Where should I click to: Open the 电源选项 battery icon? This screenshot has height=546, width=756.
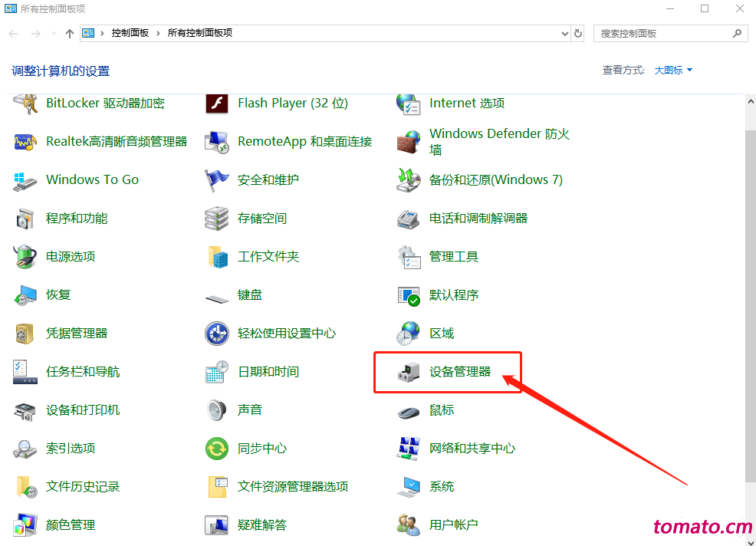25,257
